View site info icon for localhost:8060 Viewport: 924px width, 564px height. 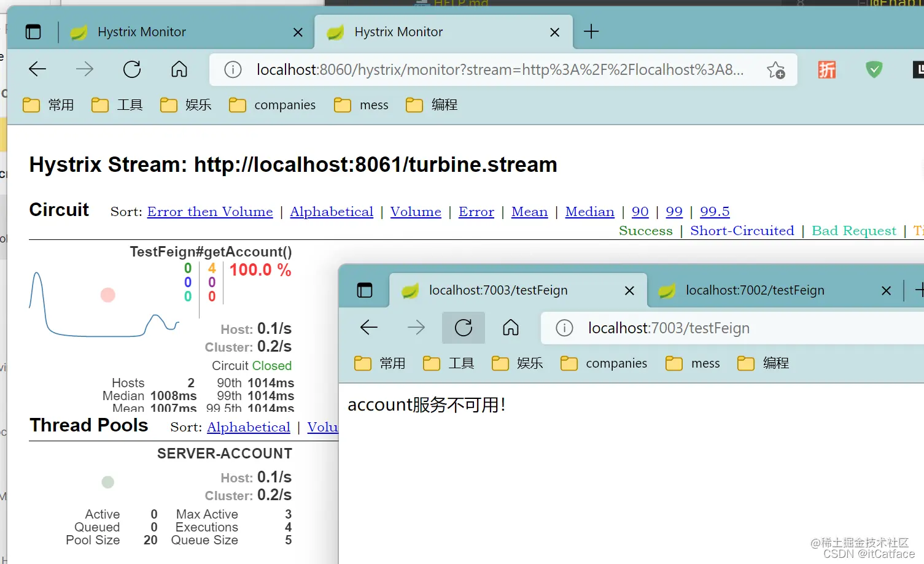(233, 70)
